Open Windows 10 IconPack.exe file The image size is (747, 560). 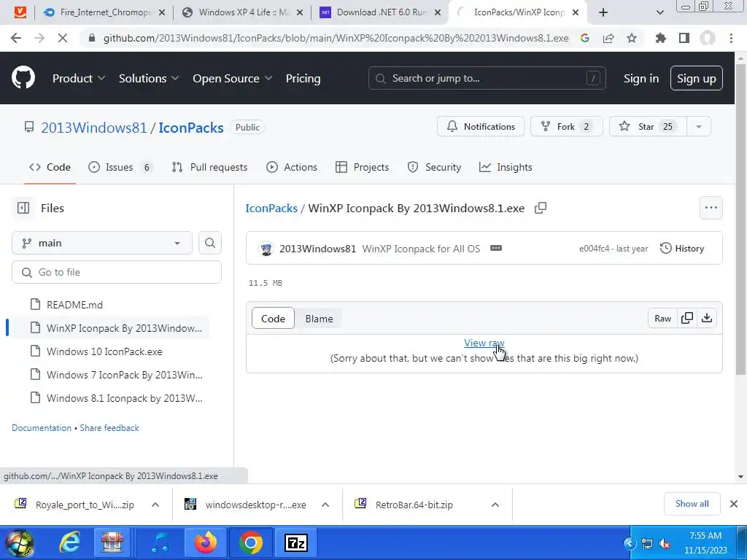coord(104,351)
